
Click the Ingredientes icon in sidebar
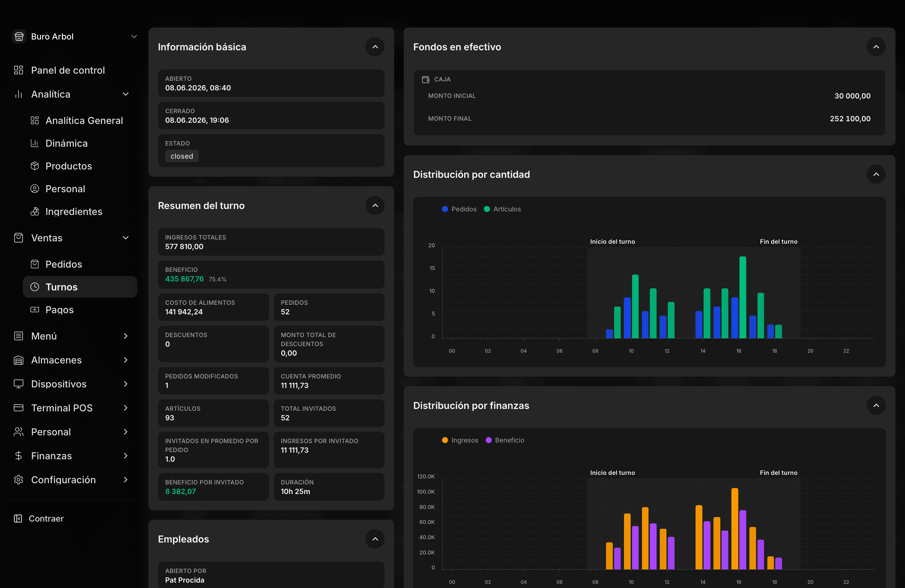[35, 211]
